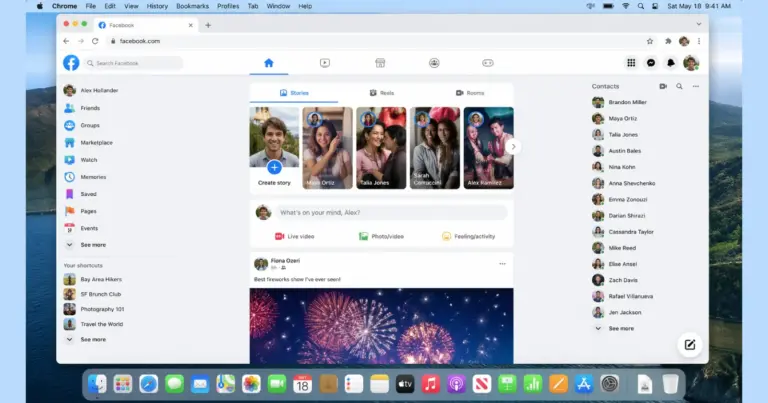
Task: Add a Photo/video to a post
Action: [x=381, y=237]
